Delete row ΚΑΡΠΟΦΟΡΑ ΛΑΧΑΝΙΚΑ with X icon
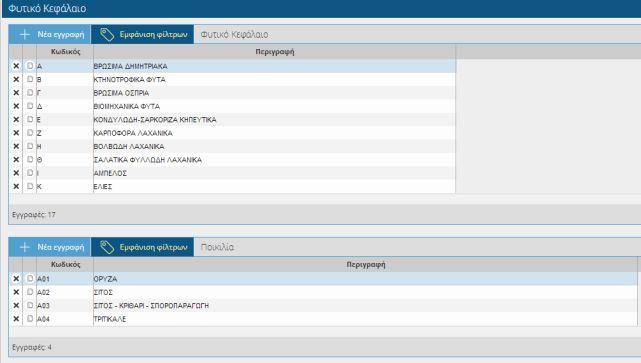The height and width of the screenshot is (363, 641). pyautogui.click(x=16, y=133)
